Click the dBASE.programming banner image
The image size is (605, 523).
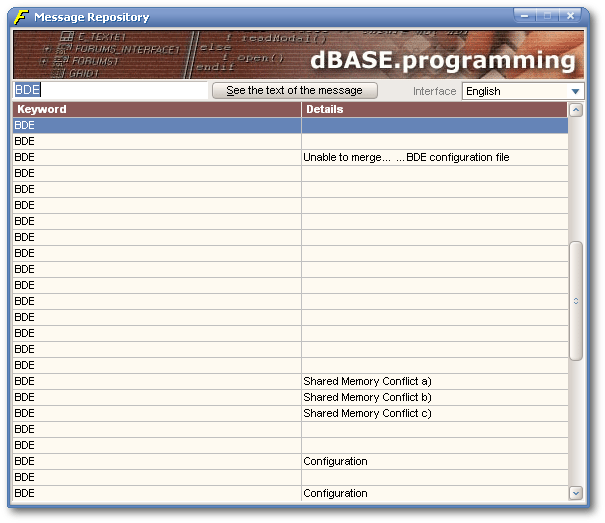[x=298, y=54]
